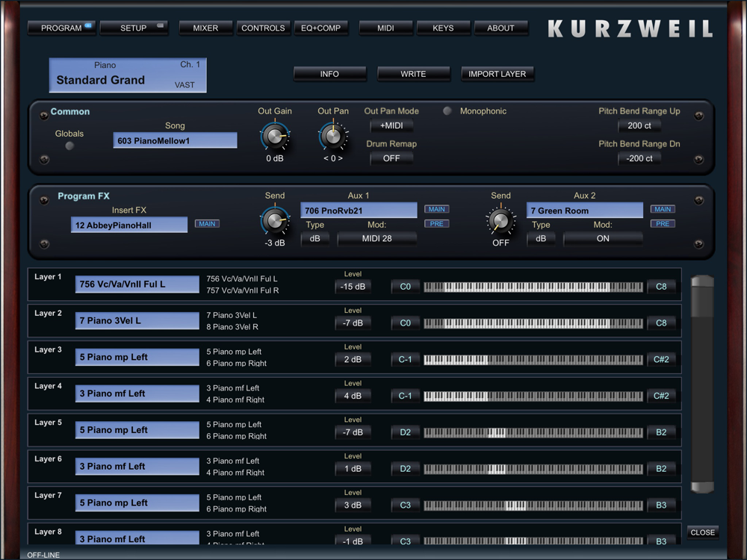This screenshot has width=747, height=560.
Task: Open the PROGRAM tab
Action: [x=61, y=28]
